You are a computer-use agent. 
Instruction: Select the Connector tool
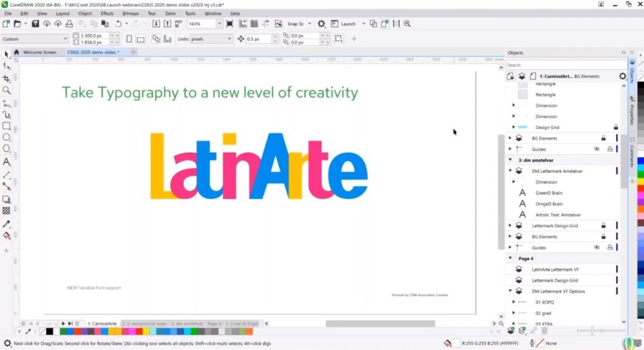pos(6,187)
